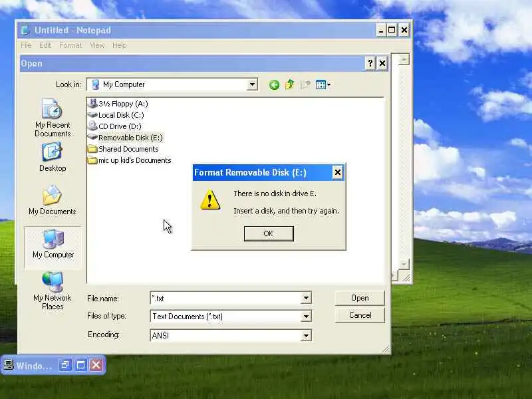Open My Network Places shortcut
The height and width of the screenshot is (399, 532).
pos(53,291)
